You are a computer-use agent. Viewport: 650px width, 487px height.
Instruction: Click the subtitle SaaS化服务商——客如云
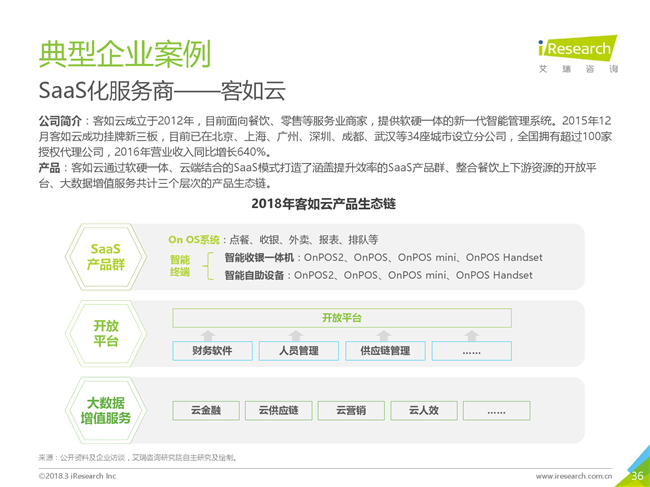[x=162, y=91]
